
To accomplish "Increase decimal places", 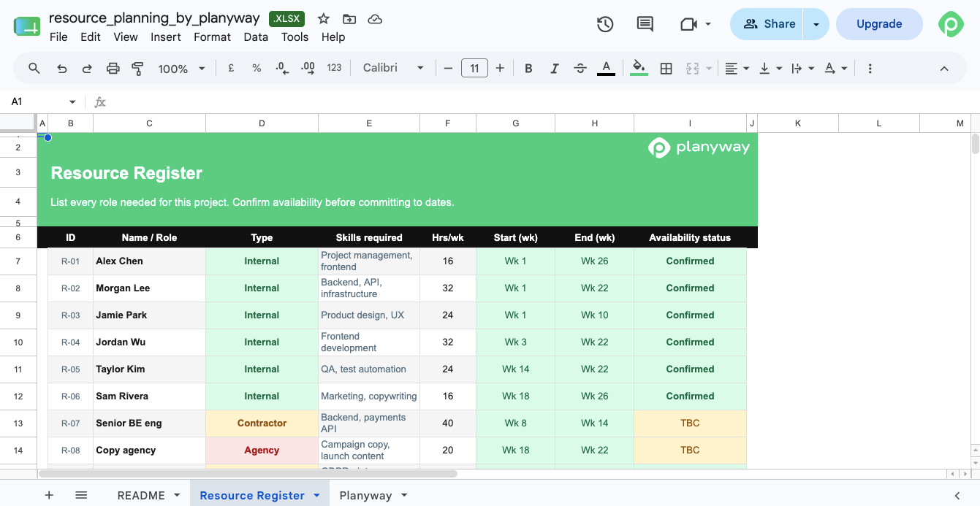I will [308, 68].
